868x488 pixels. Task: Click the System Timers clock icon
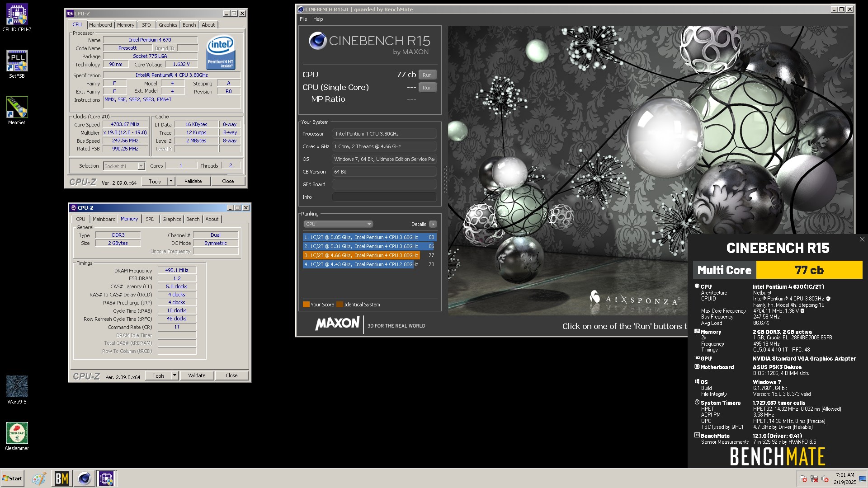(x=697, y=402)
